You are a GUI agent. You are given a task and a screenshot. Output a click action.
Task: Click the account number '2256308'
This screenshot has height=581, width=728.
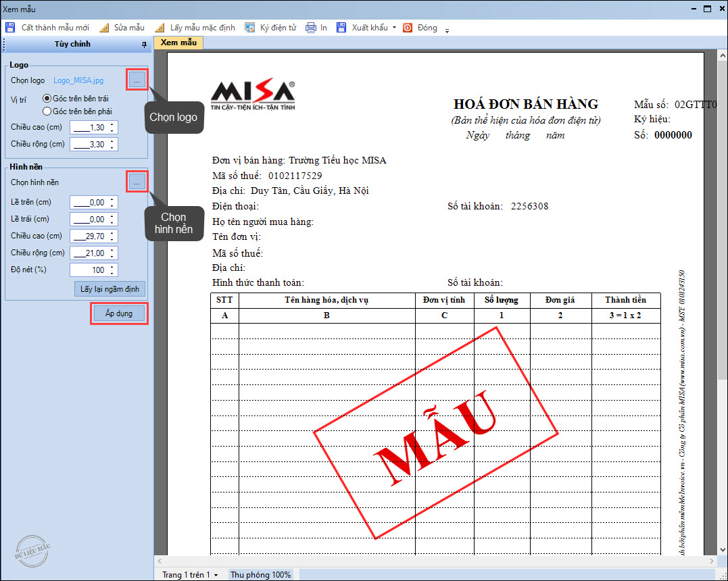530,207
